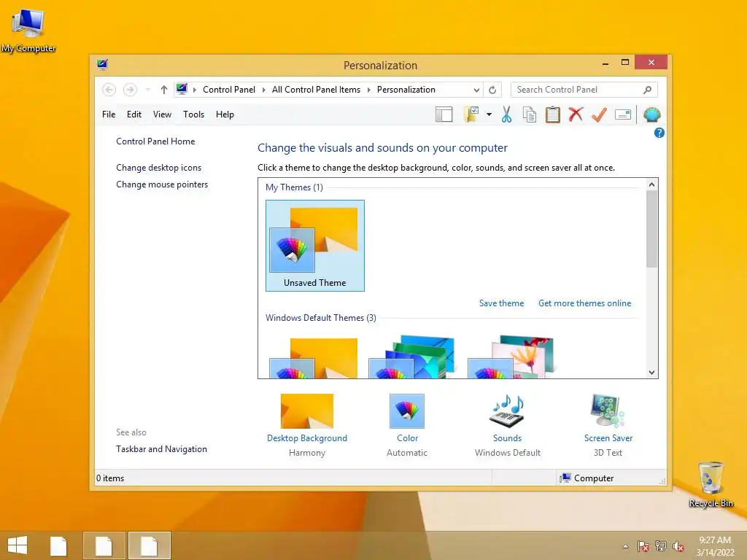Click the envelope mail toolbar icon
Screen dimensions: 747x560
623,114
